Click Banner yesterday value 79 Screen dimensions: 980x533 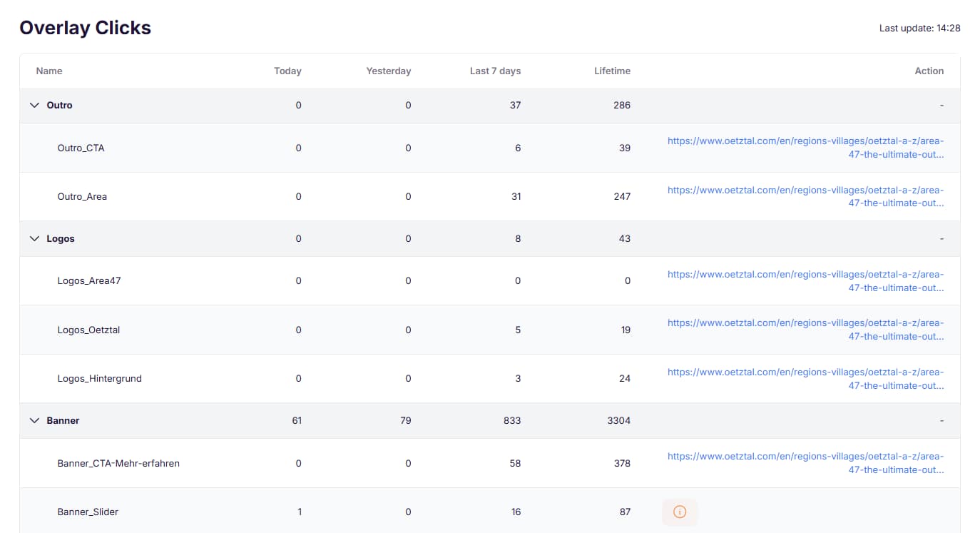pos(405,420)
